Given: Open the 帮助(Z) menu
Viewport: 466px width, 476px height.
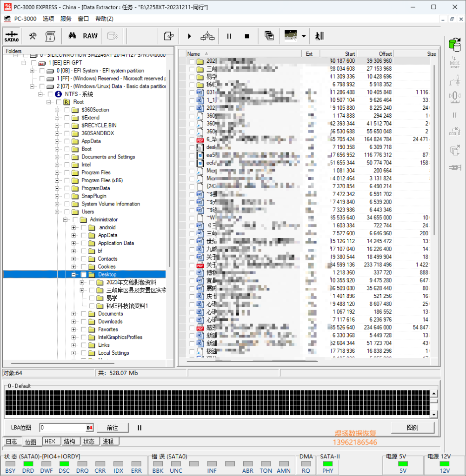Looking at the screenshot, I should tap(104, 19).
